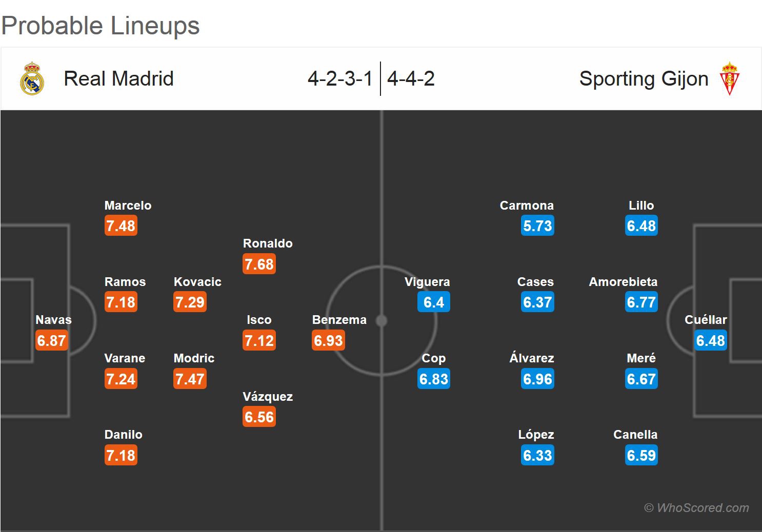Click Benzema's 6.93 rating badge

(328, 341)
